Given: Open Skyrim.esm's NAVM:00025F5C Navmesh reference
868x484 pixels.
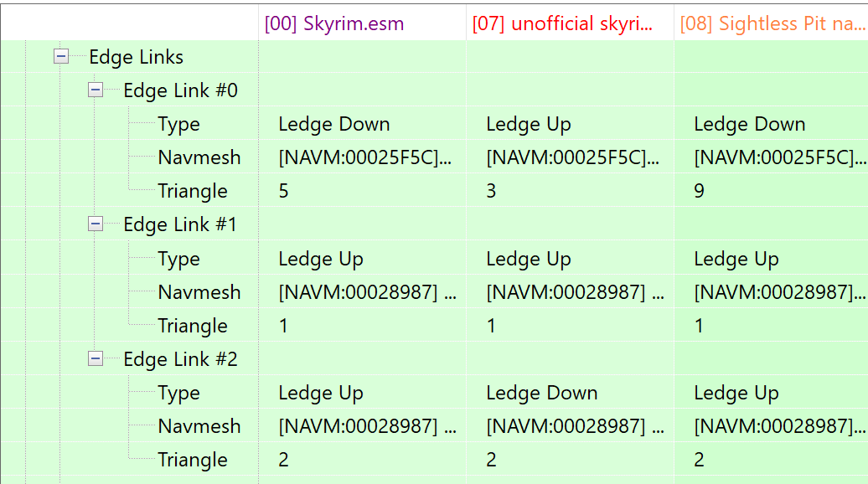Looking at the screenshot, I should (x=367, y=157).
